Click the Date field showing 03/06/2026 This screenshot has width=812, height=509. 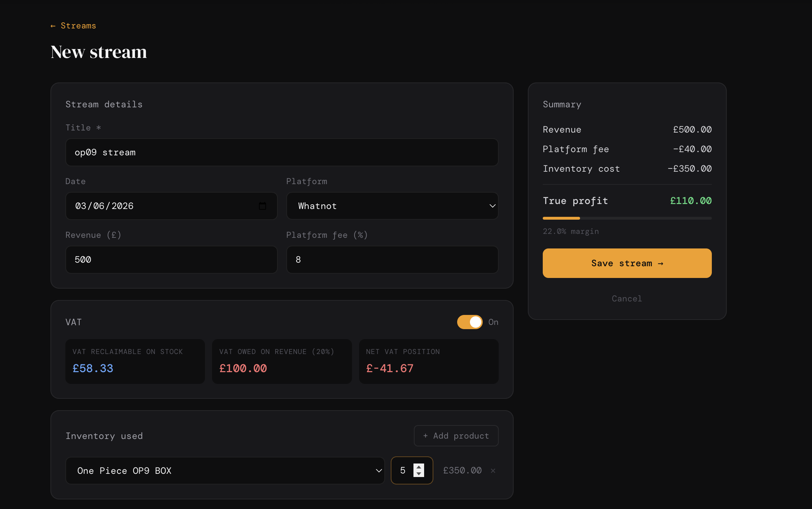click(x=171, y=206)
